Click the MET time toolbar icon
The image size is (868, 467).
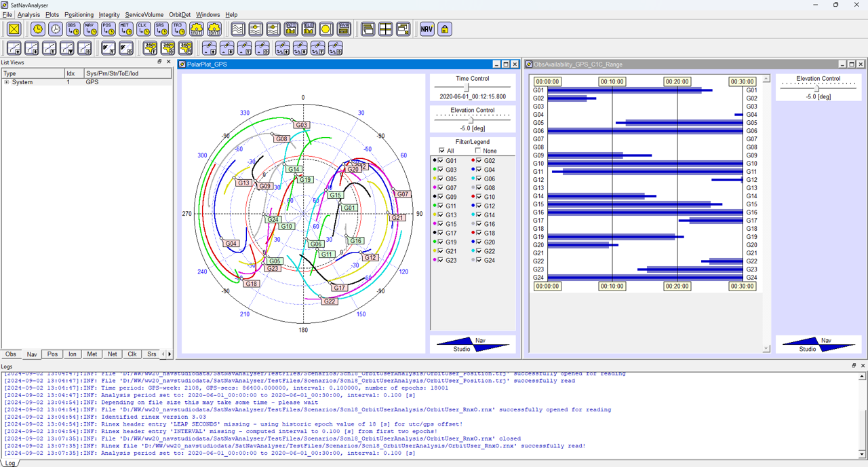125,29
